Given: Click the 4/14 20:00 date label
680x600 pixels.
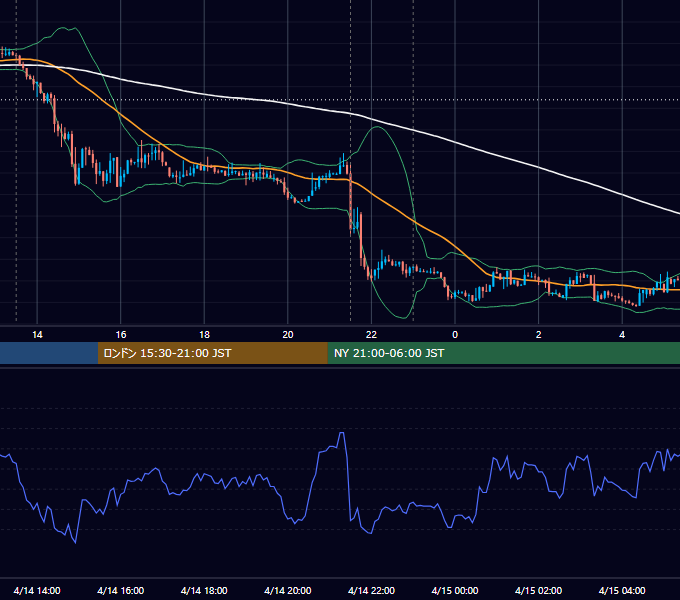Looking at the screenshot, I should tap(288, 590).
